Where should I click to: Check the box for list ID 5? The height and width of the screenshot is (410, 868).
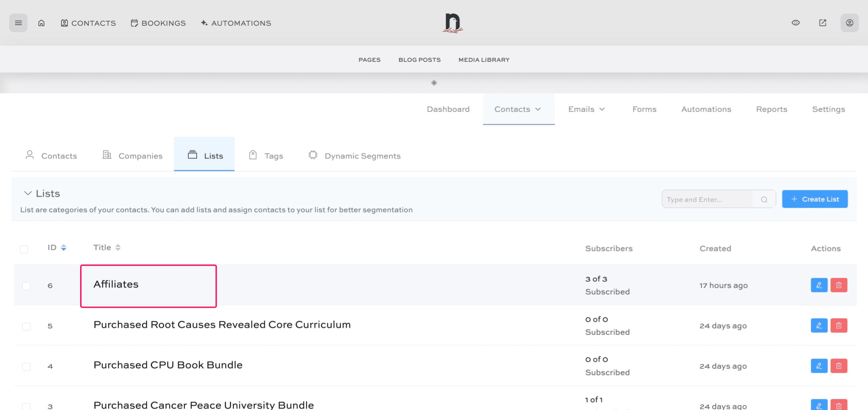(26, 326)
